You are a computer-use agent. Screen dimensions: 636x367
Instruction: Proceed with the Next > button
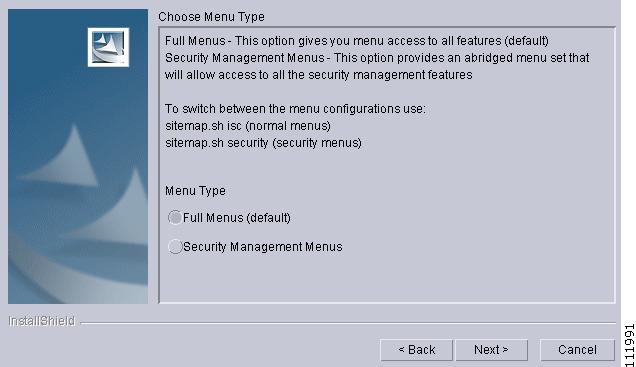pyautogui.click(x=491, y=350)
